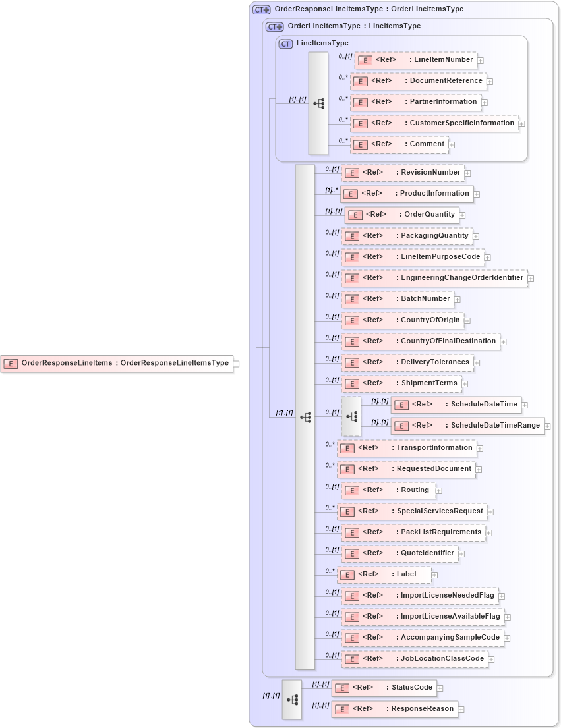561x728 pixels.
Task: Expand the CustomerSpecificInformation element
Action: coord(522,123)
